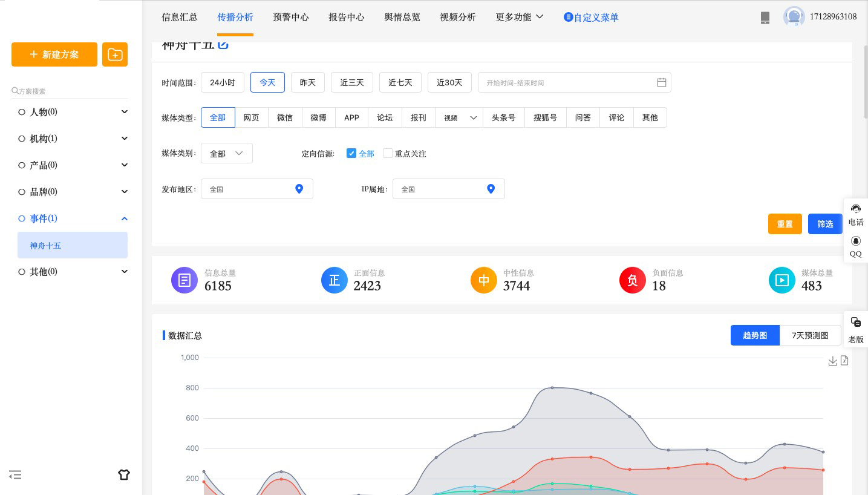Switch to 趋势图 chart view

755,335
